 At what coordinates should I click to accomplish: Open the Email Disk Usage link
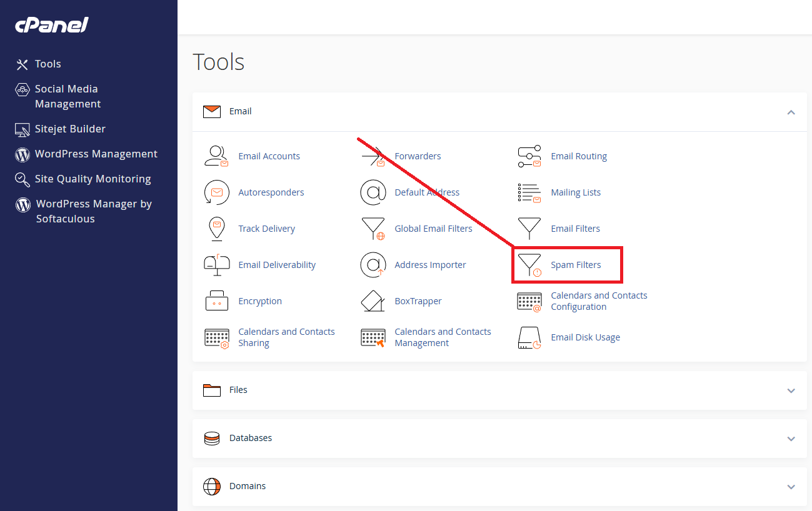click(x=586, y=337)
